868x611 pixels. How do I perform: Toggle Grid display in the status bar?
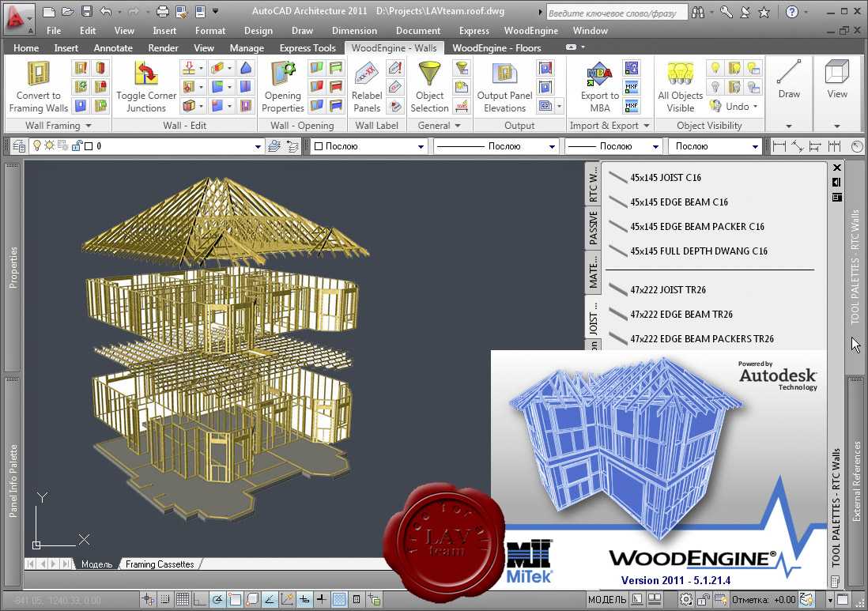182,599
